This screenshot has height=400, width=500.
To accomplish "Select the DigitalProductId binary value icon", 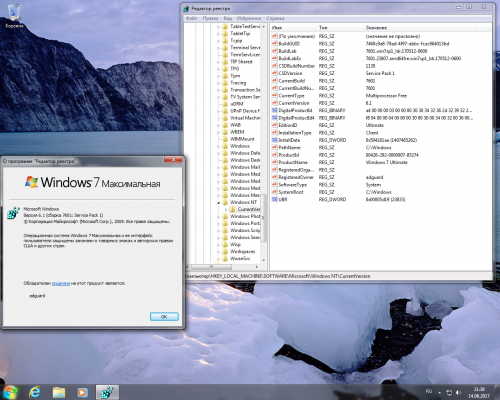I will (x=275, y=110).
